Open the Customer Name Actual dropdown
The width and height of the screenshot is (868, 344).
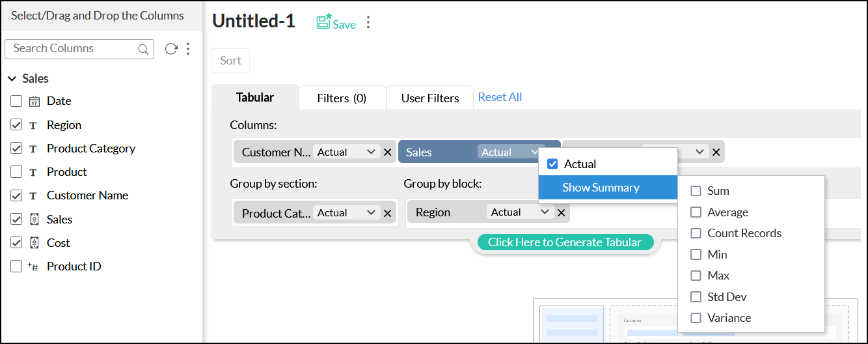[x=346, y=152]
